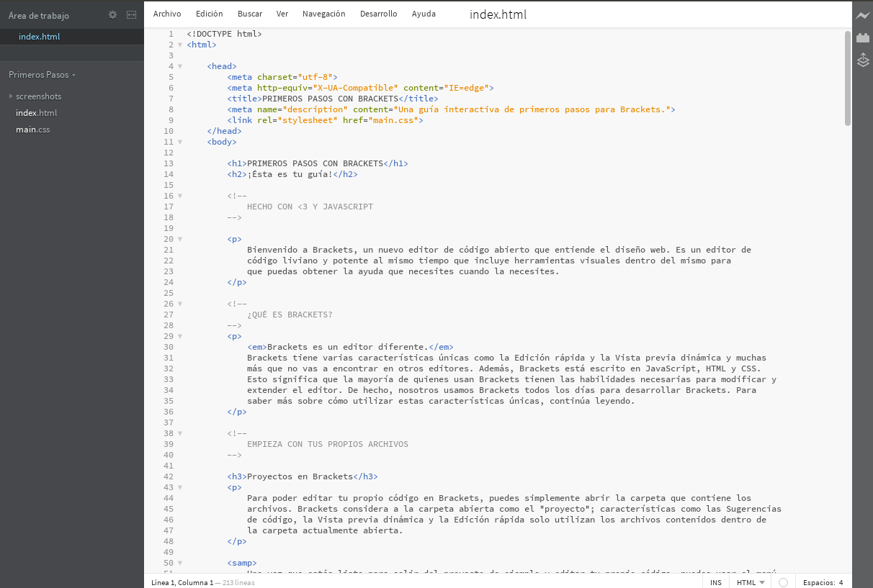
Task: Click the vertical editor scrollbar thumb
Action: [848, 79]
